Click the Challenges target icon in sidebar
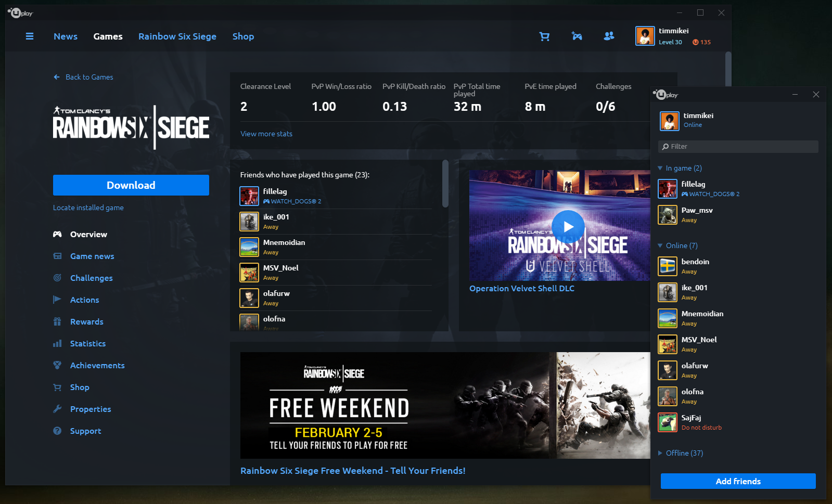 click(x=57, y=278)
